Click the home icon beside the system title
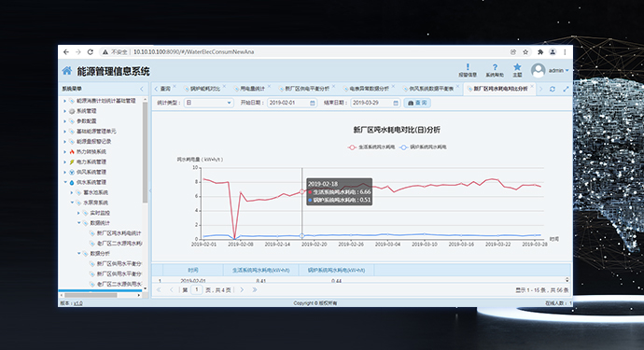Image resolution: width=644 pixels, height=350 pixels. (67, 71)
